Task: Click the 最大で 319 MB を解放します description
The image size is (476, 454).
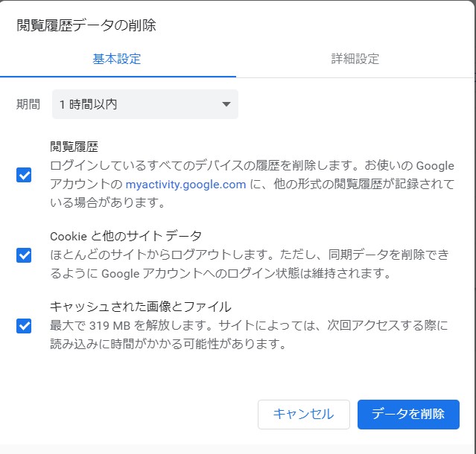Action: [x=250, y=325]
